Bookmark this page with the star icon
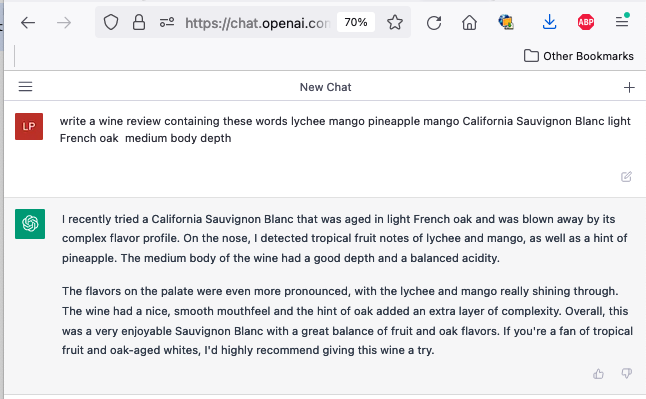 click(x=395, y=22)
